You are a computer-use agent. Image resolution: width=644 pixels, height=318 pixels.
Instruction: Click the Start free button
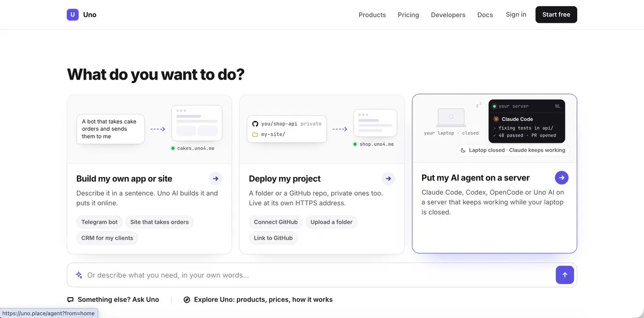(x=556, y=15)
